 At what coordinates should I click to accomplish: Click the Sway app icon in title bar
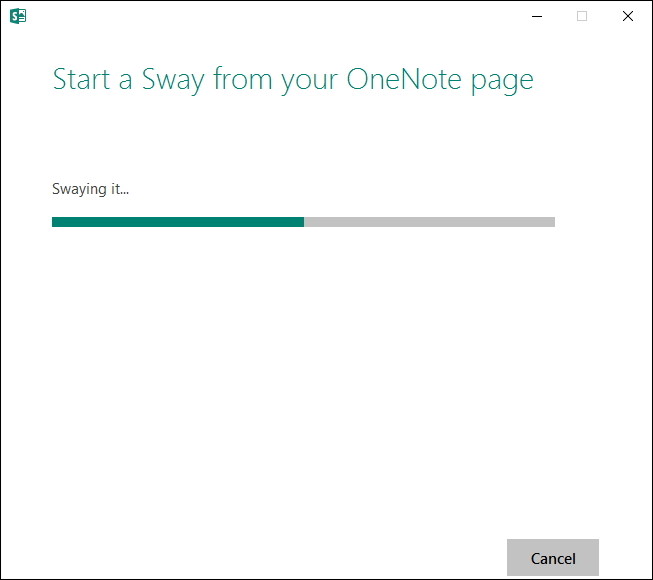(18, 16)
